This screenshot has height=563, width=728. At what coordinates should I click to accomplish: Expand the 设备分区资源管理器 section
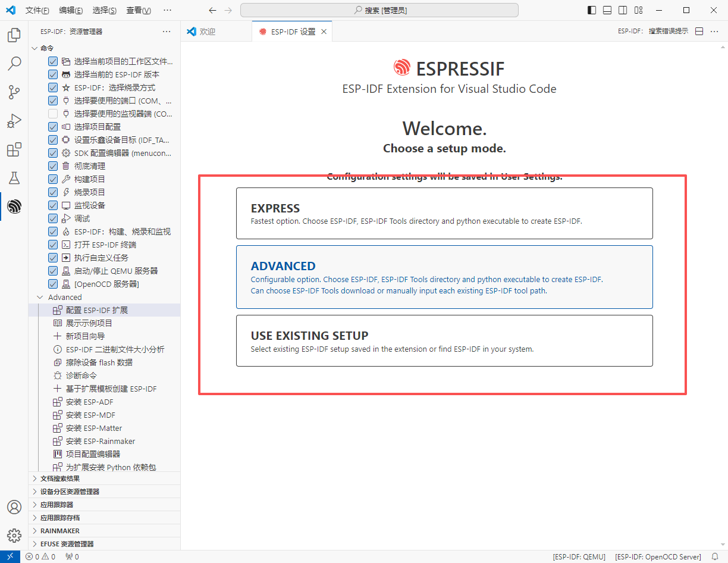click(x=104, y=492)
